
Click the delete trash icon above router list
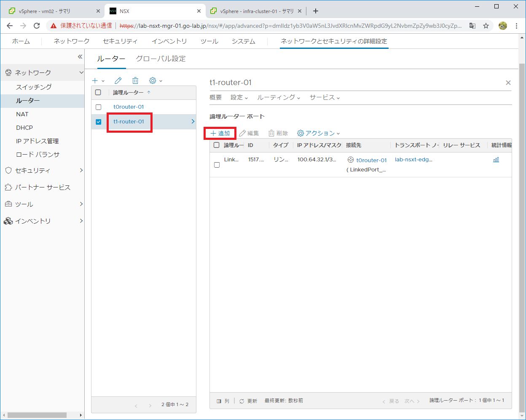(x=135, y=80)
